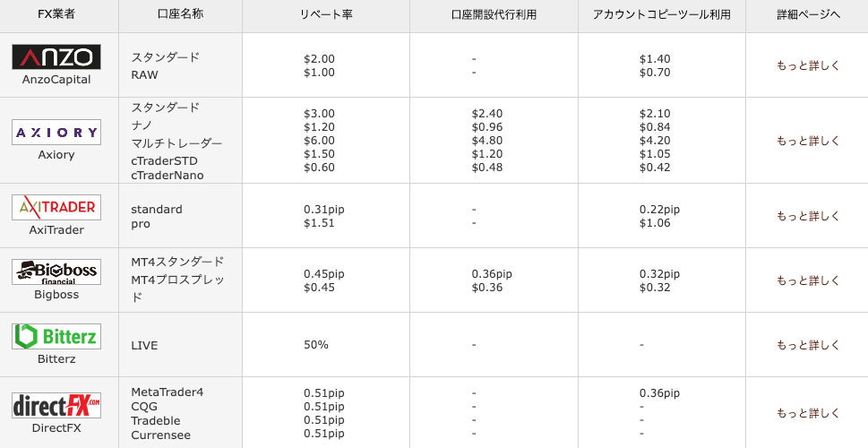Viewport: 868px width, 448px height.
Task: Click the green Bitterz logo
Action: pyautogui.click(x=56, y=336)
